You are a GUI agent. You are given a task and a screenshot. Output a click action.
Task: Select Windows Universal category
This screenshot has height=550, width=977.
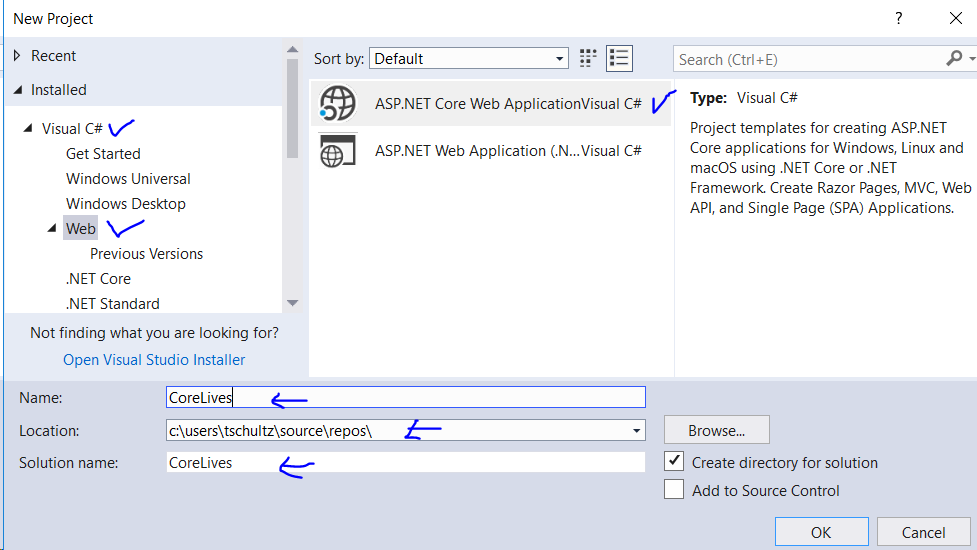128,179
